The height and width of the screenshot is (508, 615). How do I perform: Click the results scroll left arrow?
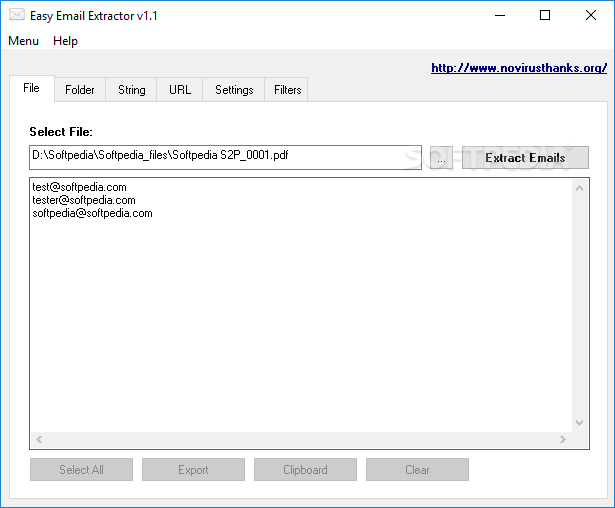coord(39,440)
